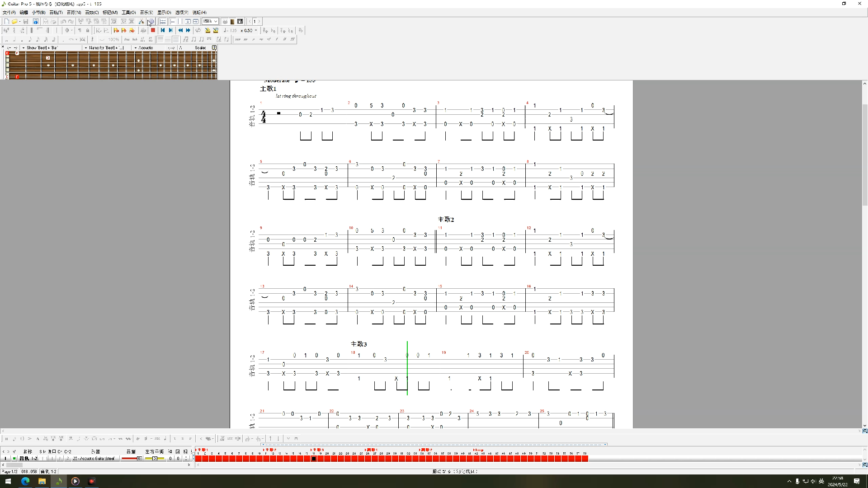The image size is (868, 488).
Task: Open the preferences gear icon
Action: tap(151, 21)
